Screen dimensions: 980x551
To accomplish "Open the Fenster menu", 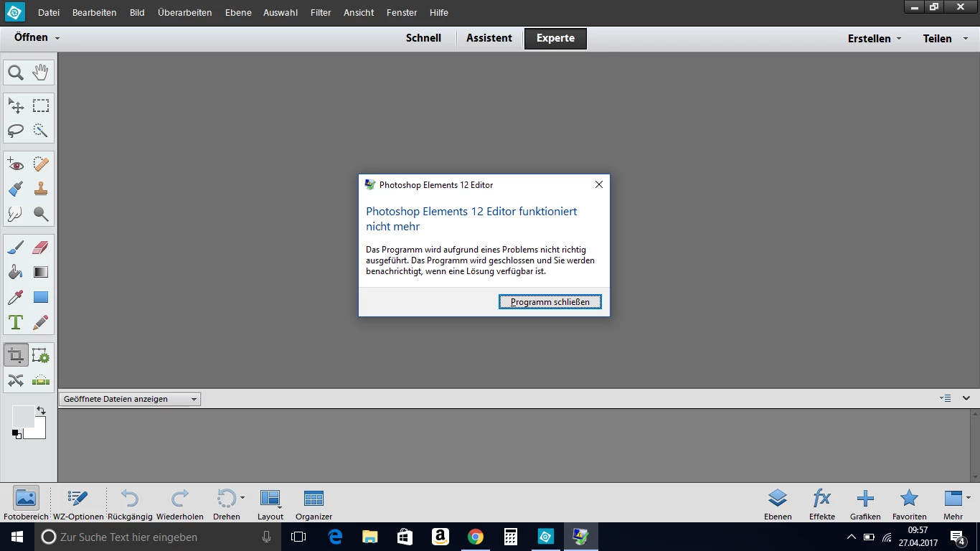I will [x=402, y=12].
